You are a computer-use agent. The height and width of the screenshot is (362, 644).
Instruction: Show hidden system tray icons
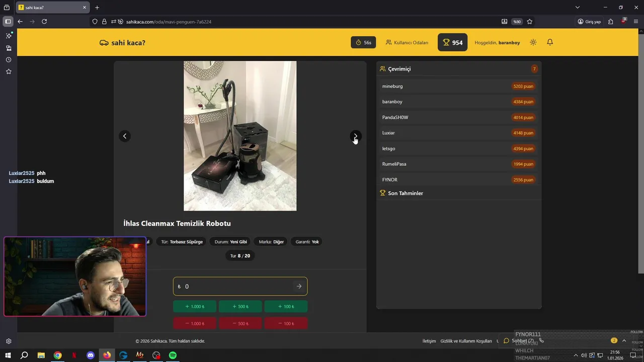[576, 355]
